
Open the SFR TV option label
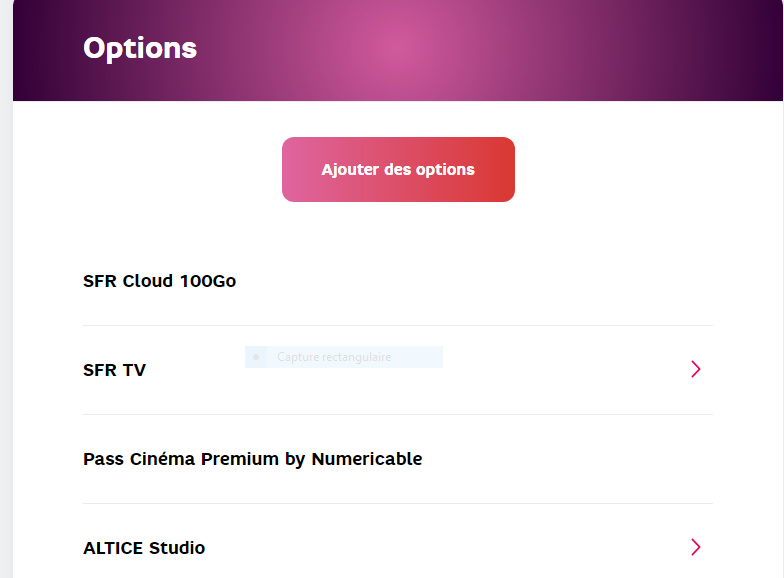point(114,370)
